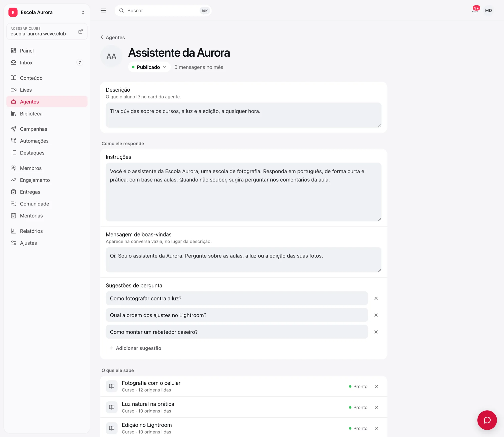Click book icon of 'Luz natural na prática'
504x437 pixels.
click(x=112, y=407)
